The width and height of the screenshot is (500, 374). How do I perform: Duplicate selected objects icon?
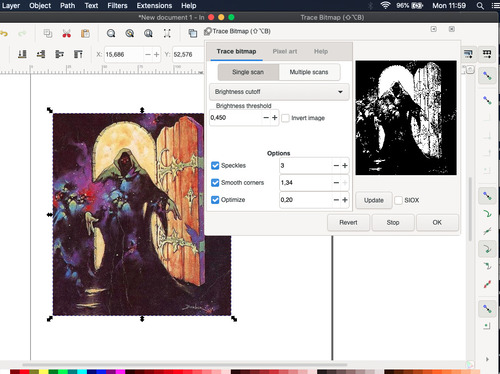(x=193, y=33)
